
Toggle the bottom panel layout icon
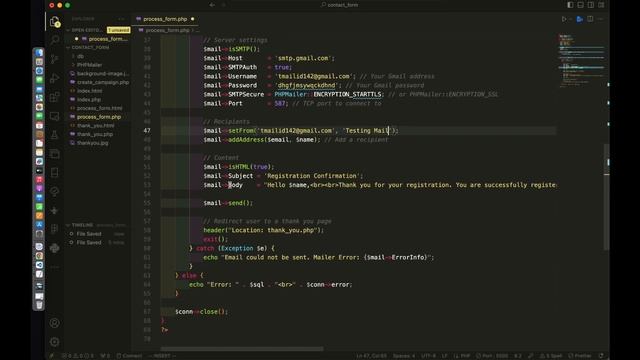[x=580, y=5]
